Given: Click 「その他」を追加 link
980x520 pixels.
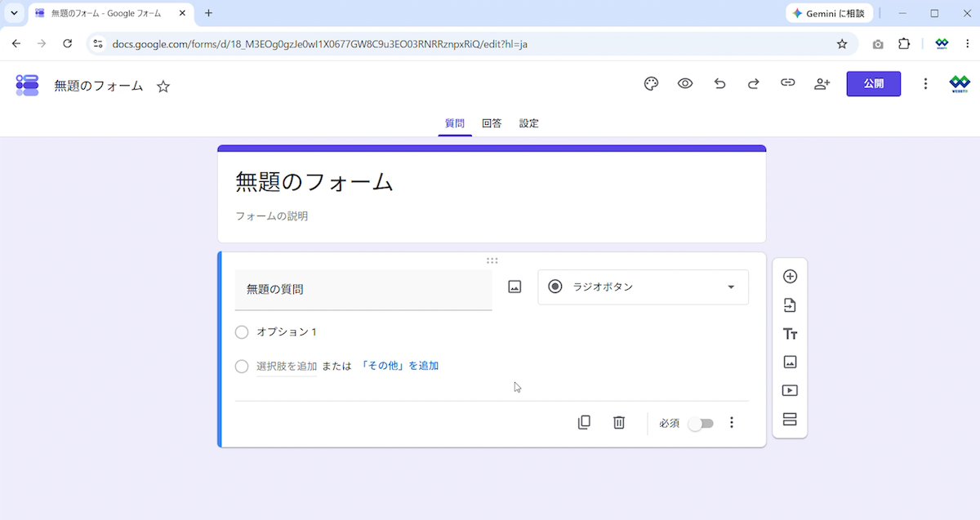Looking at the screenshot, I should tap(399, 367).
